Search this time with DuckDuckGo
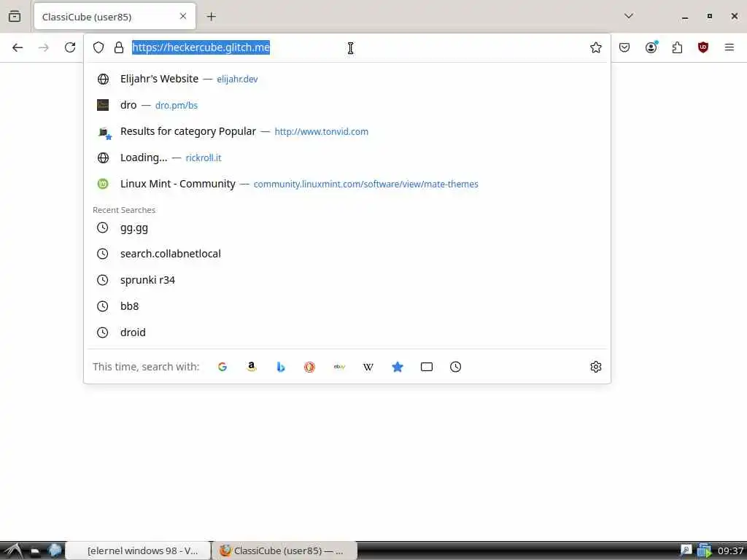This screenshot has width=747, height=560. (309, 367)
